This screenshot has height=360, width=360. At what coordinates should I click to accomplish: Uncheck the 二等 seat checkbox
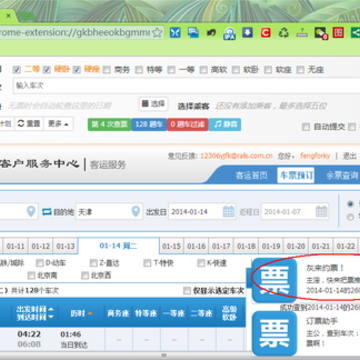coord(16,70)
